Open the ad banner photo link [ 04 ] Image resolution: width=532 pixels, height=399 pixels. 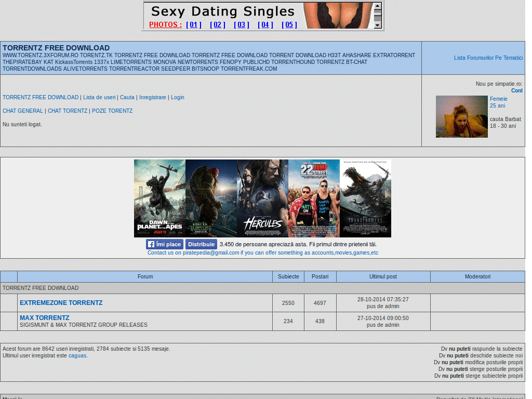coord(265,25)
